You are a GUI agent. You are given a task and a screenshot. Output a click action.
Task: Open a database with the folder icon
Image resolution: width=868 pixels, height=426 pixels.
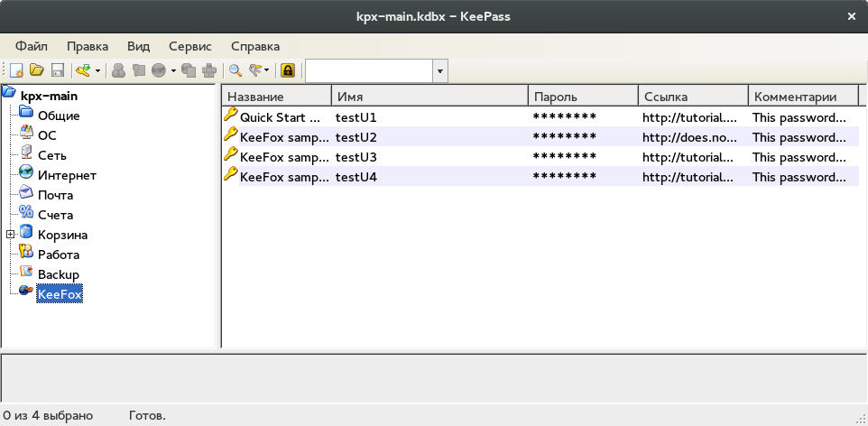pyautogui.click(x=36, y=70)
